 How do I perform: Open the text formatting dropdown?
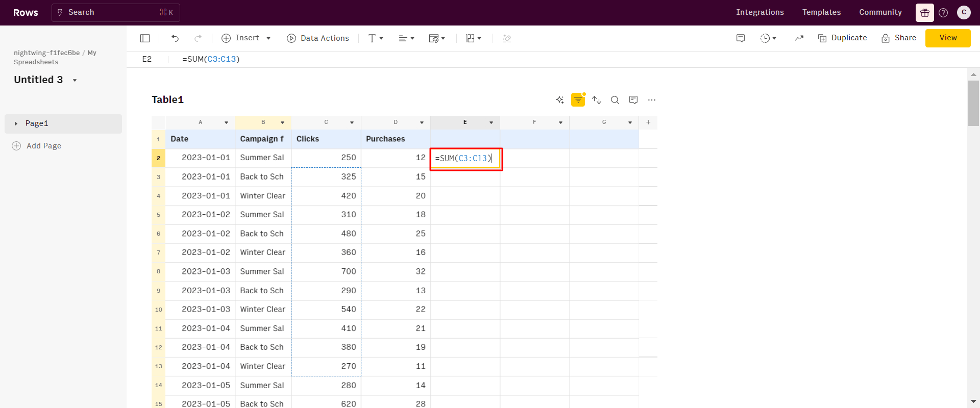(376, 38)
